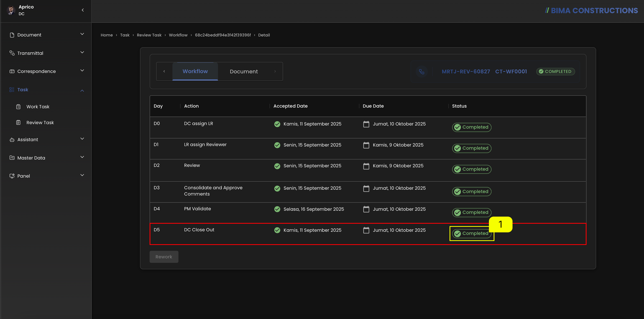Click green check icon in Review row accepted date
Screen dimensions: 644x319
pos(277,166)
